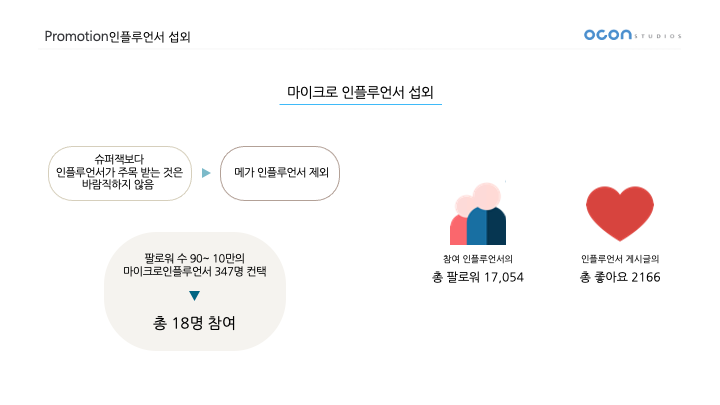Viewport: 720px width, 405px height.
Task: Click the 바람직하지 않음 text line
Action: coord(118,185)
